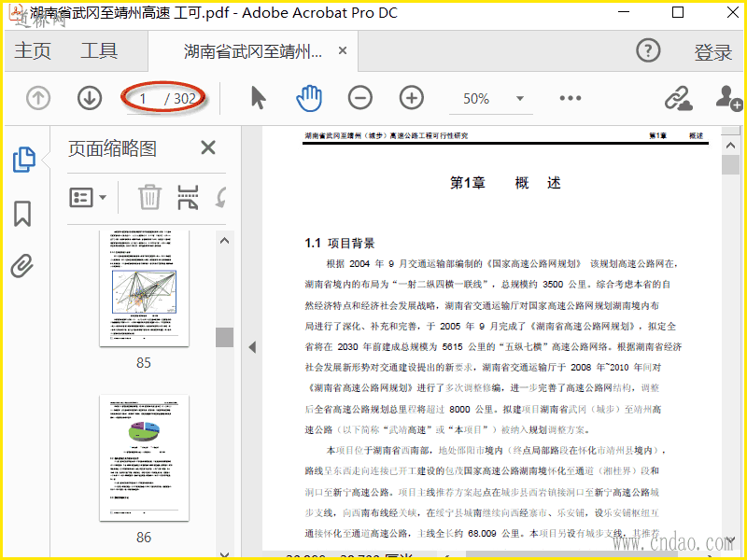Open the thumbnail options dropdown menu

(x=88, y=197)
